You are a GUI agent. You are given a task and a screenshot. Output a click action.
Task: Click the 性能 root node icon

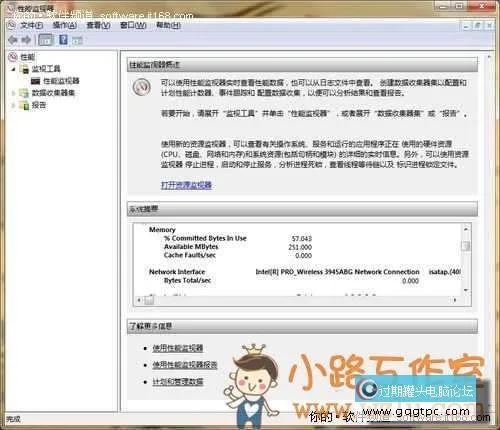click(x=13, y=57)
